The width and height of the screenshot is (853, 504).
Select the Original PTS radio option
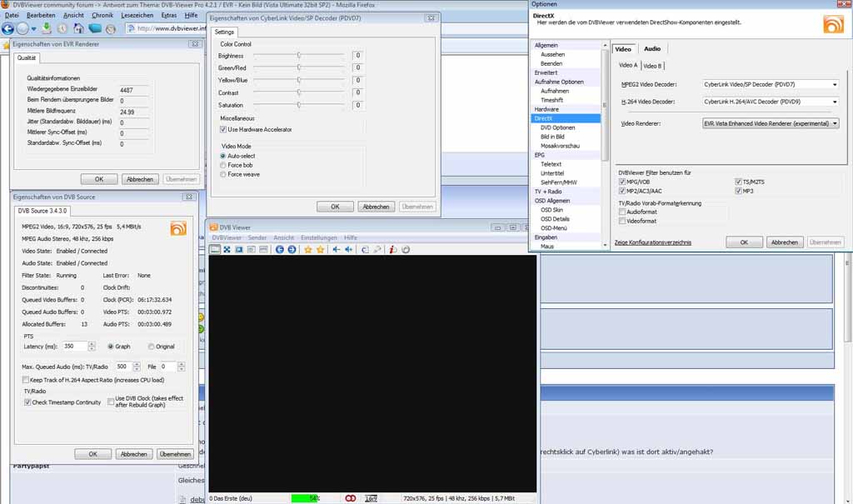coord(152,347)
